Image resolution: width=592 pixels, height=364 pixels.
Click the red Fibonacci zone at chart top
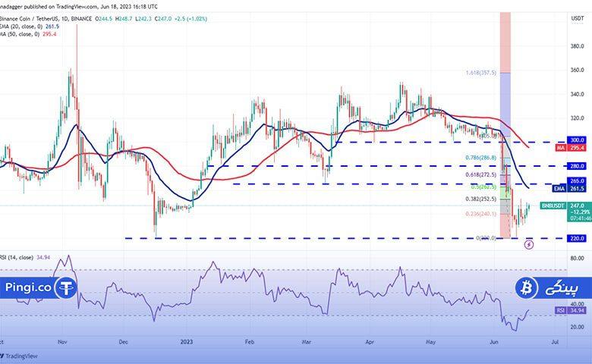point(505,42)
